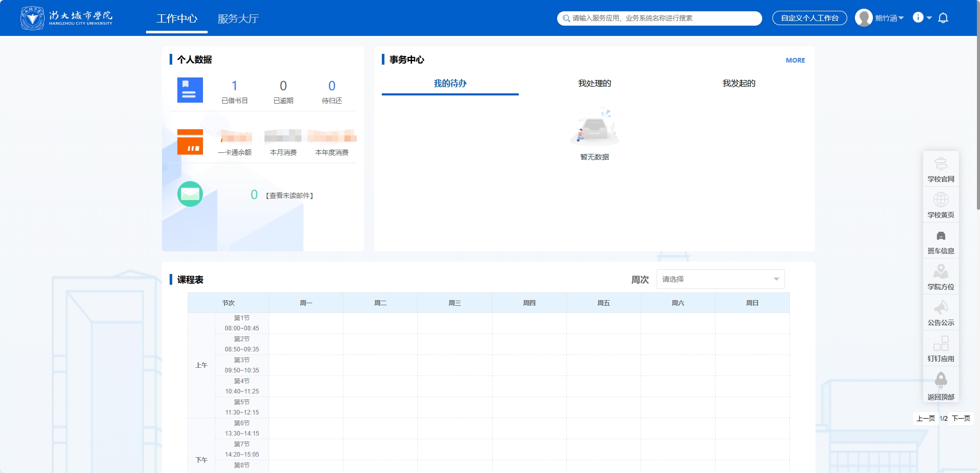Click the 第6节 13:30~14:15 row label

tap(242, 428)
